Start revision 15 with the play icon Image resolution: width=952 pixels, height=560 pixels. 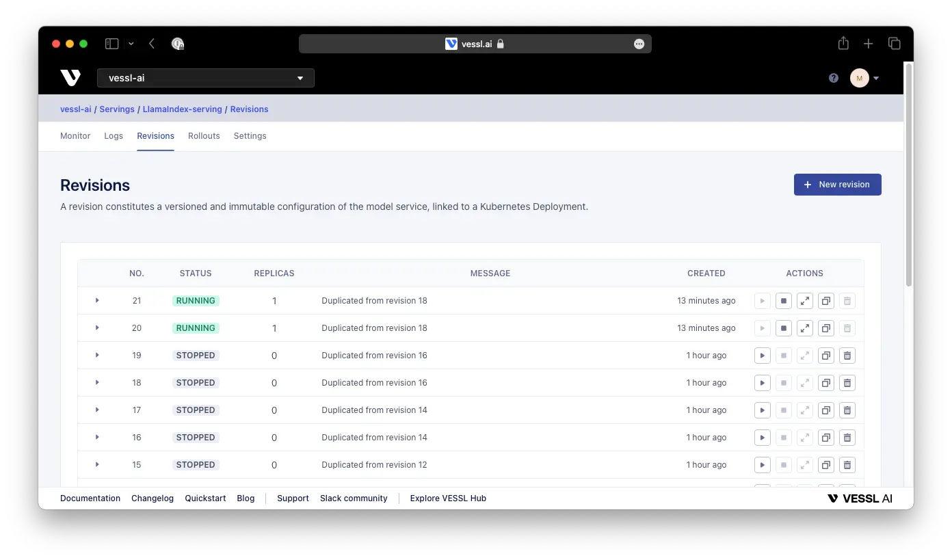(x=763, y=465)
